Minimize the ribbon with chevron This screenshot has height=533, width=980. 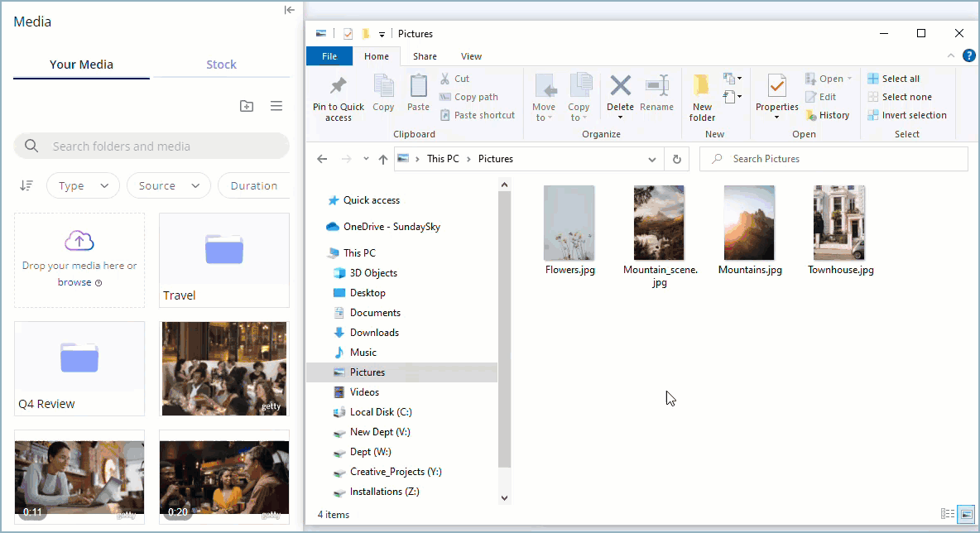pos(951,55)
